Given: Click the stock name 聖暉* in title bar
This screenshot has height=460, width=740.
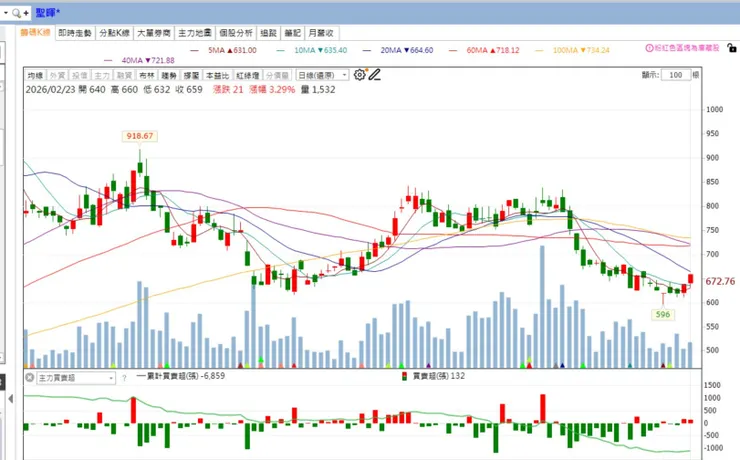Looking at the screenshot, I should point(48,13).
